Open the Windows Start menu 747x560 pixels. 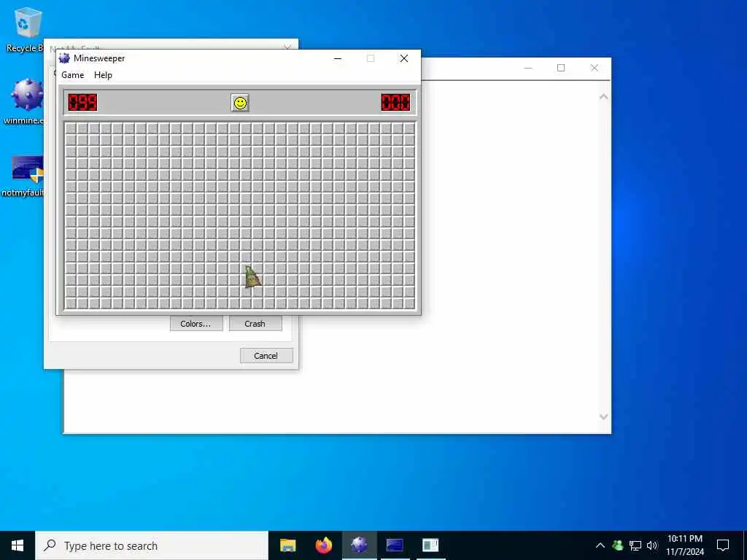(18, 545)
